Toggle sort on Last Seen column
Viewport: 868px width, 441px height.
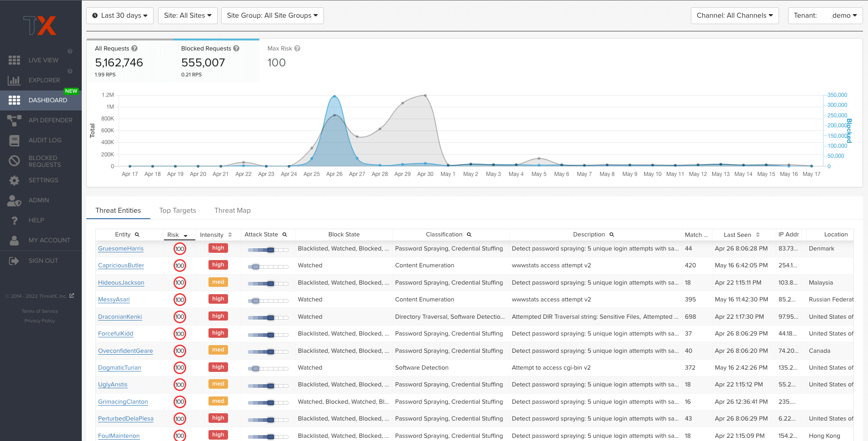point(758,235)
